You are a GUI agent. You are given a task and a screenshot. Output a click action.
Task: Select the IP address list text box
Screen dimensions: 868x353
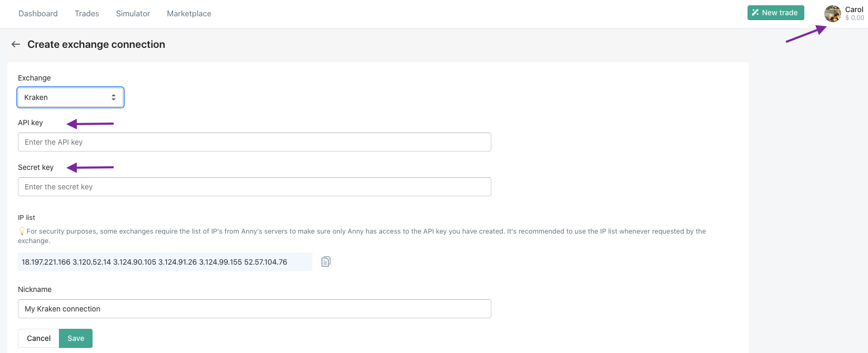(165, 262)
